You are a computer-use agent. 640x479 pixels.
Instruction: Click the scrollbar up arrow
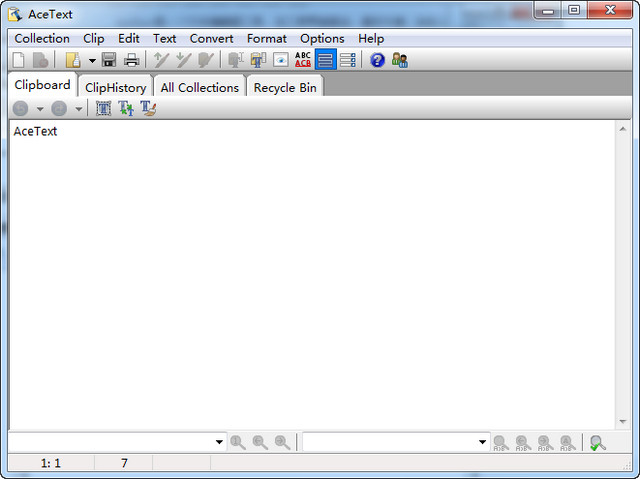coord(622,129)
